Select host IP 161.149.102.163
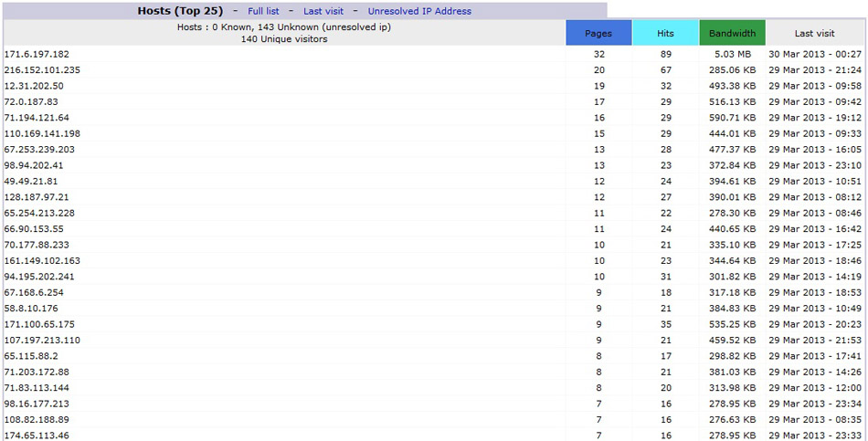The width and height of the screenshot is (868, 441). [42, 260]
